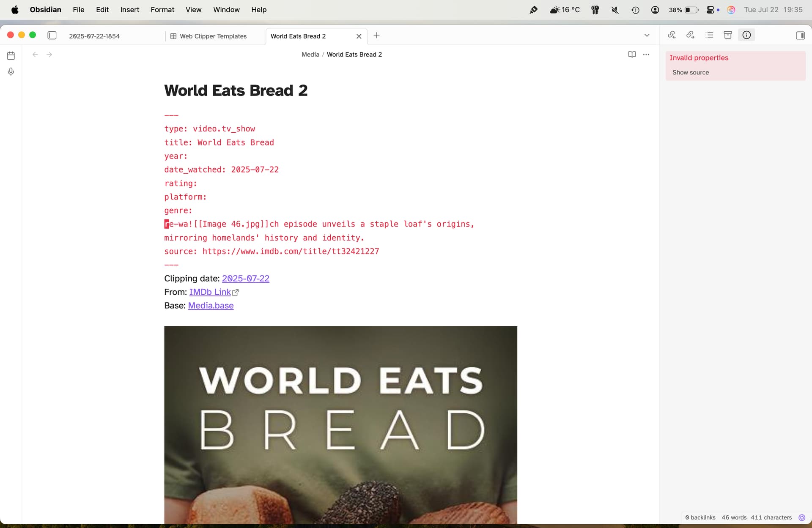812x528 pixels.
Task: Open the pen tool menu bar icon
Action: (x=534, y=10)
